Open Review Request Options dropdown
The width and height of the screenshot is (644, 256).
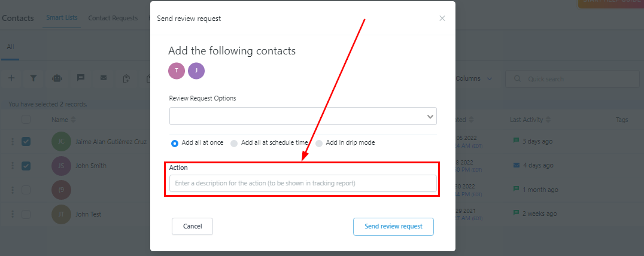coord(303,116)
